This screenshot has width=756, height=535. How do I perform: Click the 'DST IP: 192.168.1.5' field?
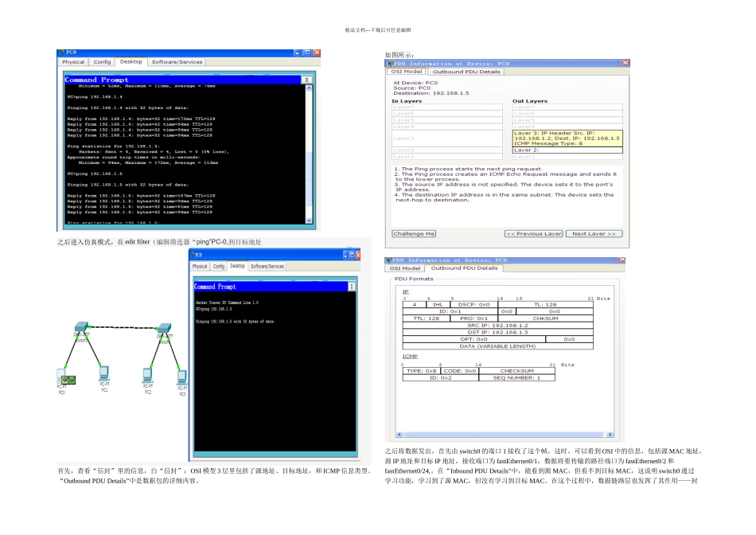[x=497, y=332]
